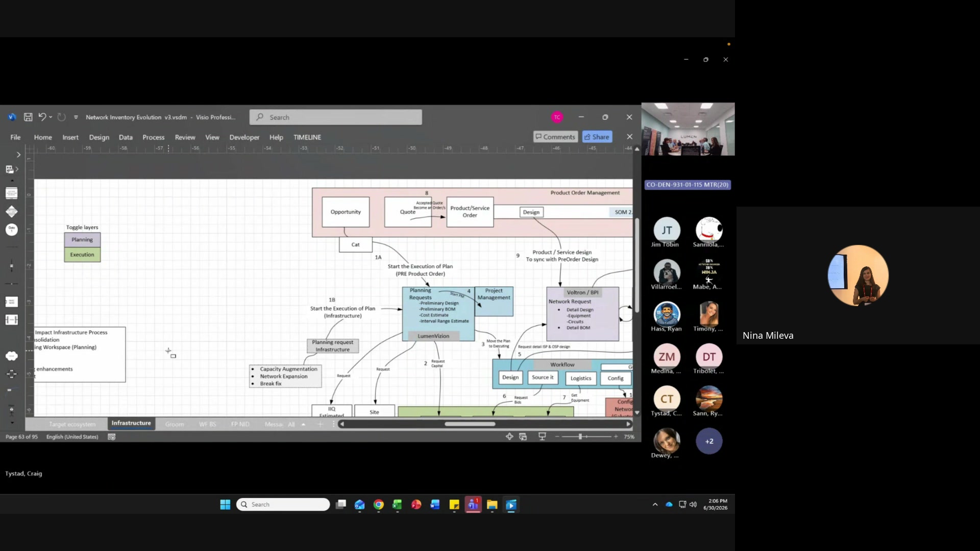Screen dimensions: 980x551
Task: Click the Comments button
Action: (555, 137)
